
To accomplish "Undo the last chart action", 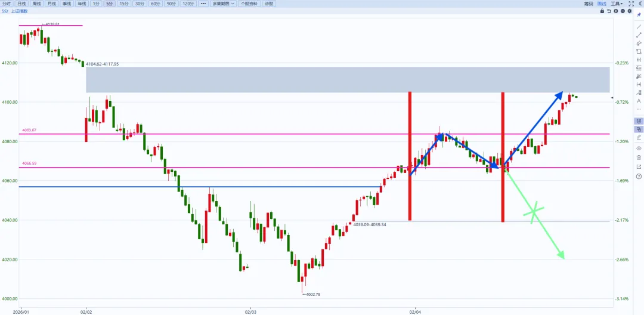I will (x=609, y=11).
